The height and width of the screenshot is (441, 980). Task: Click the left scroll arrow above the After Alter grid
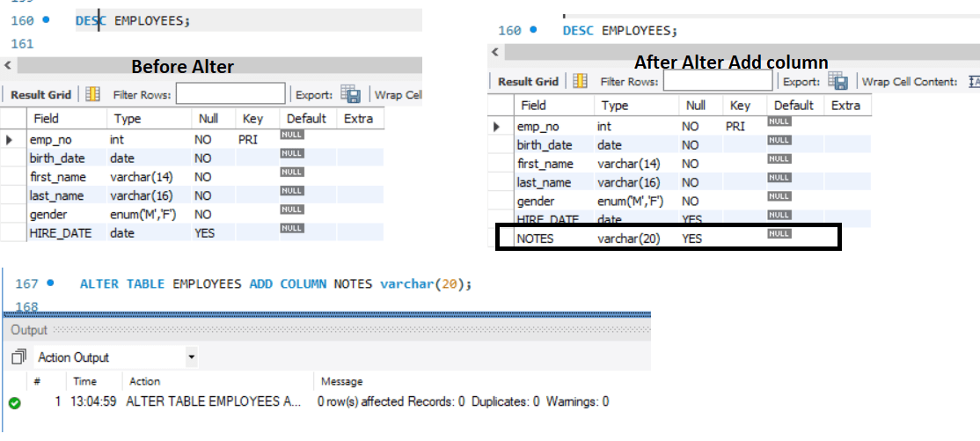point(495,52)
